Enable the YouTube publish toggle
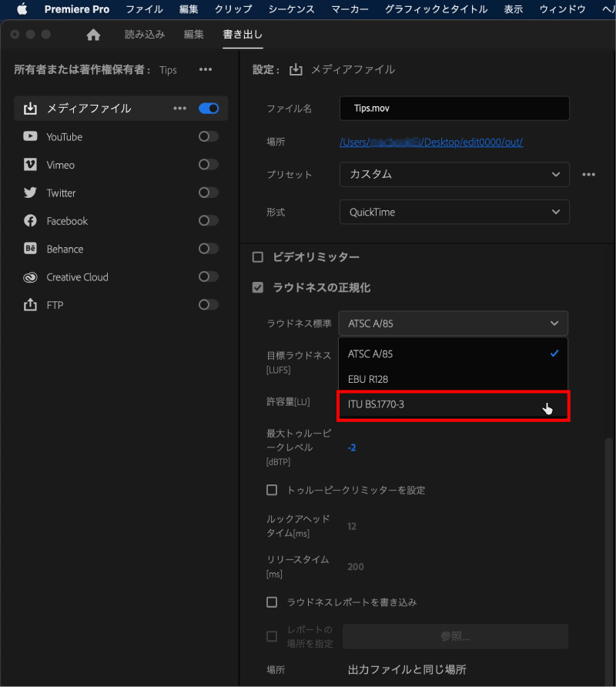 click(x=209, y=136)
